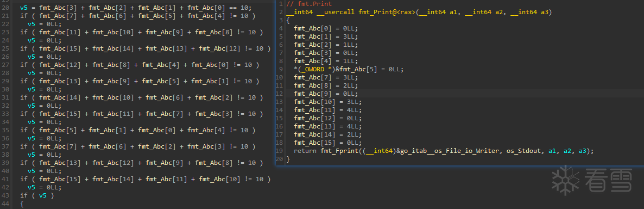
Task: Click 'fmt_Abc[10] = 3LL;' line
Action: [328, 102]
